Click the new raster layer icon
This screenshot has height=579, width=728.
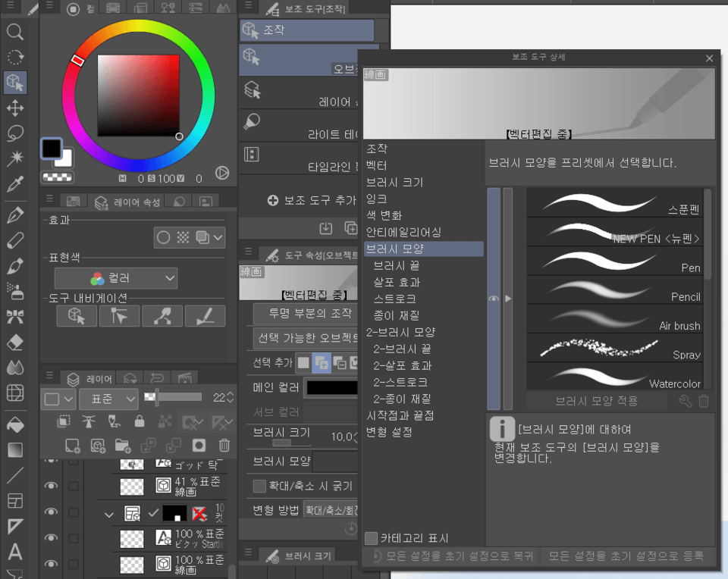tap(72, 446)
